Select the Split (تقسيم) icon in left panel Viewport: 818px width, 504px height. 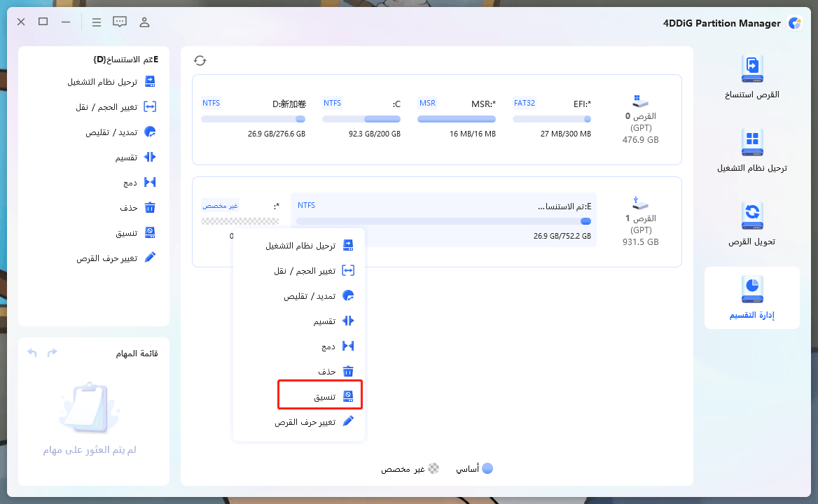[148, 157]
